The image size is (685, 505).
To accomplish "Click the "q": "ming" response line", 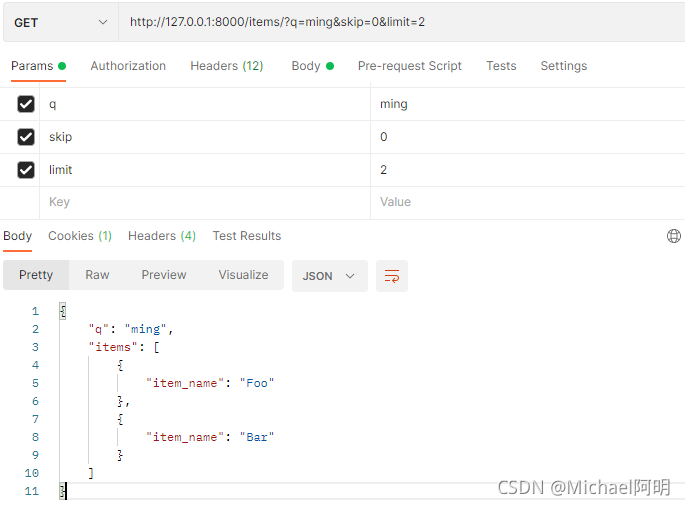I will coord(131,329).
